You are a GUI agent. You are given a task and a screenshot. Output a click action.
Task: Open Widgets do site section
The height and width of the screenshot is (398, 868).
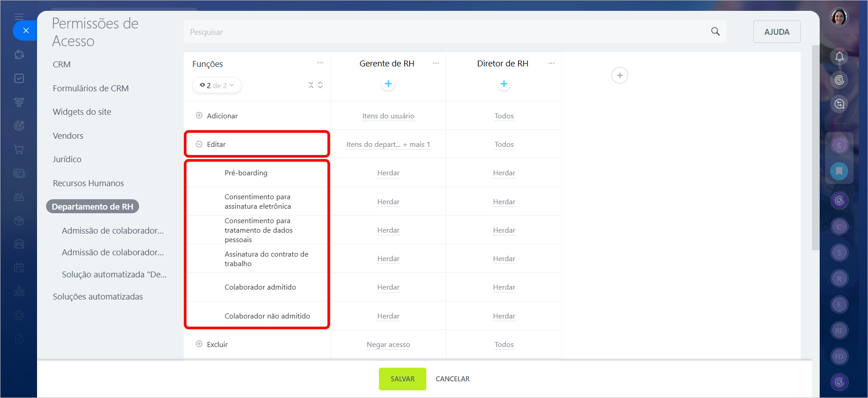coord(82,112)
